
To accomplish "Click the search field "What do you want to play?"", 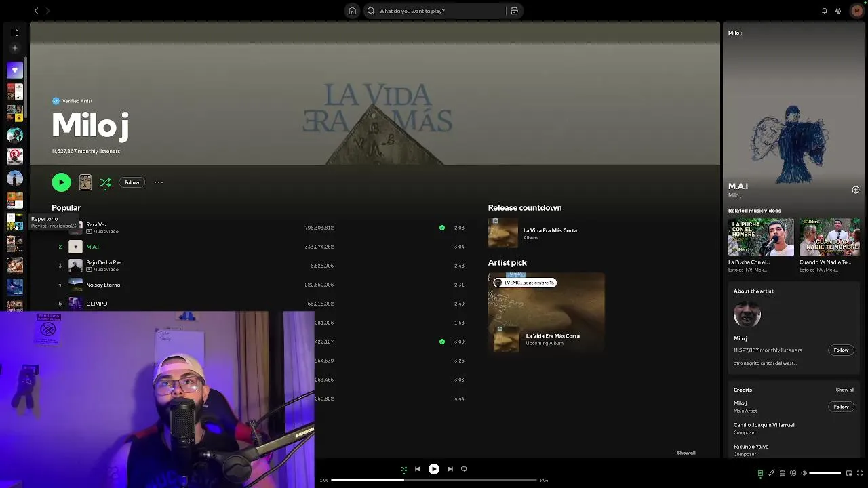I will 434,11.
